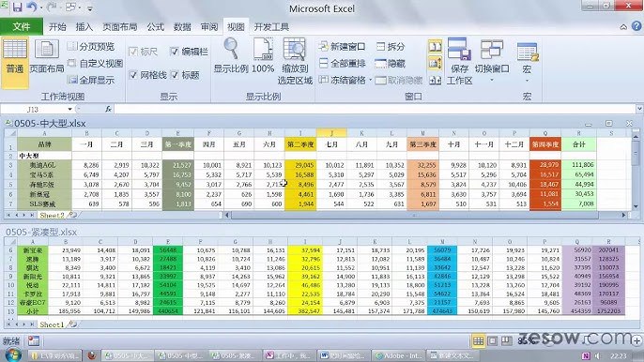Image resolution: width=644 pixels, height=362 pixels.
Task: Undo the last action
Action: click(32, 8)
